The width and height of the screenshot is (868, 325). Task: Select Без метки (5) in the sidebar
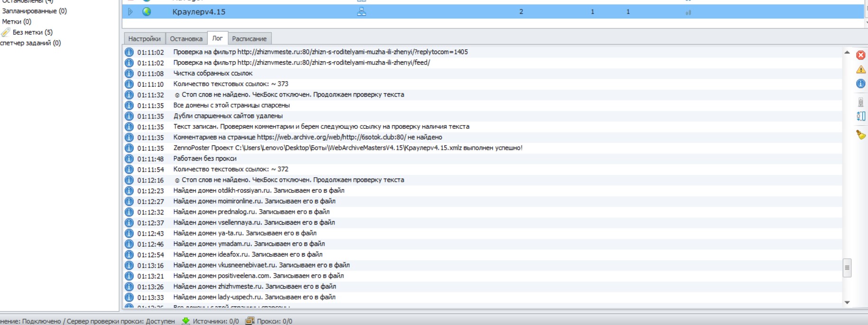tap(32, 32)
